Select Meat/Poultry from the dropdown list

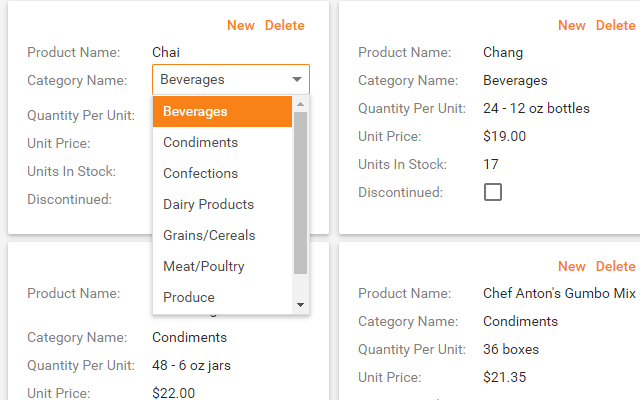click(222, 266)
